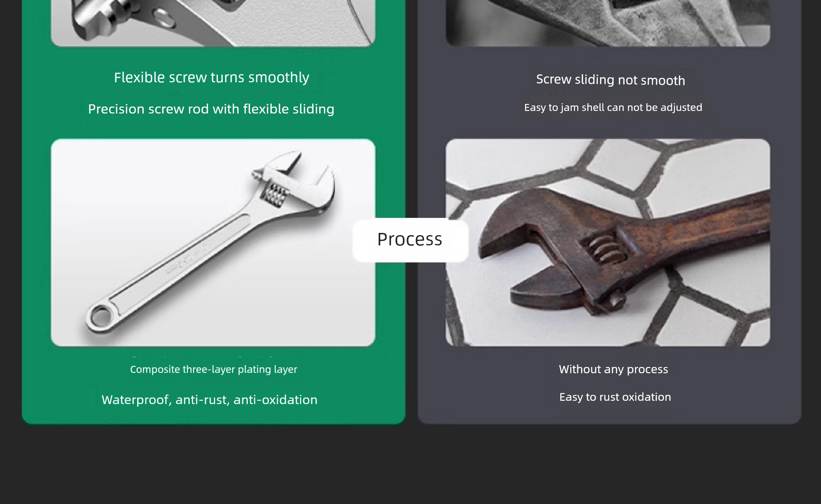The height and width of the screenshot is (504, 821).
Task: Click the grayscale worn wrench image at top
Action: [x=608, y=23]
